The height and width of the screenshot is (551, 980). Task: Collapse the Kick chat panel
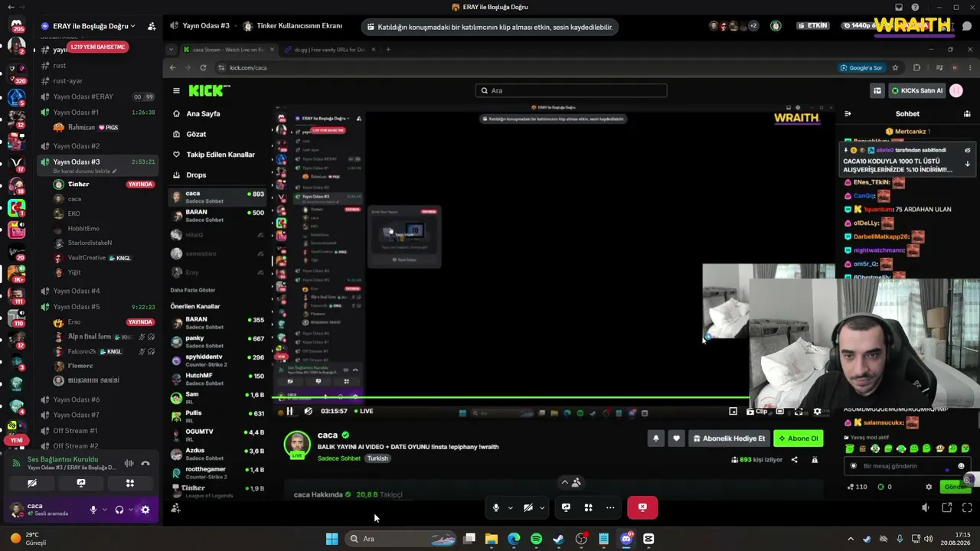pos(848,114)
